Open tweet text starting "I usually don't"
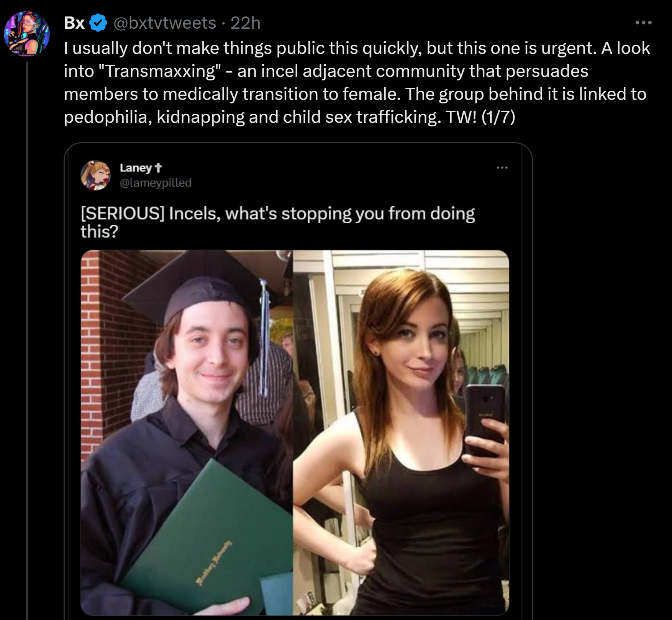 357,82
